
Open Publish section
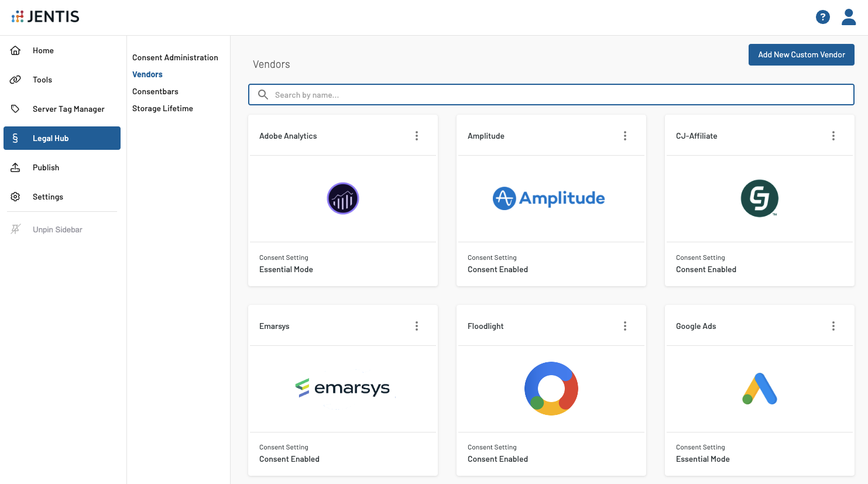[46, 167]
